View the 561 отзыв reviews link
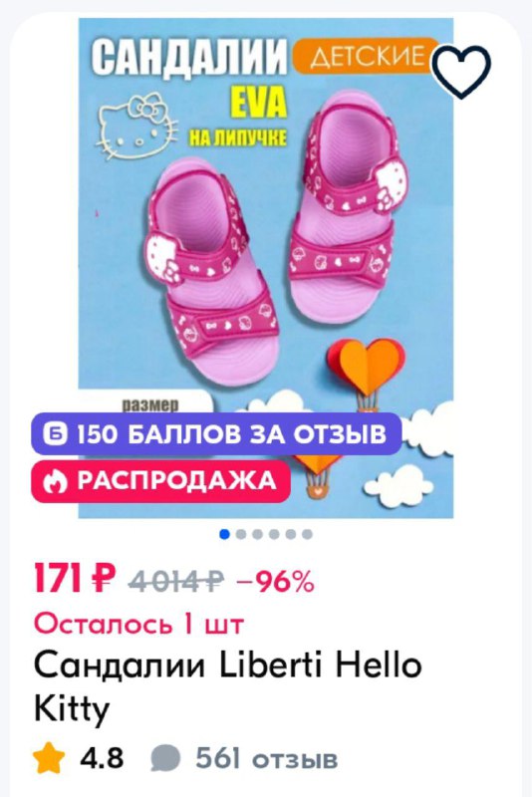This screenshot has height=797, width=532. pos(267,759)
